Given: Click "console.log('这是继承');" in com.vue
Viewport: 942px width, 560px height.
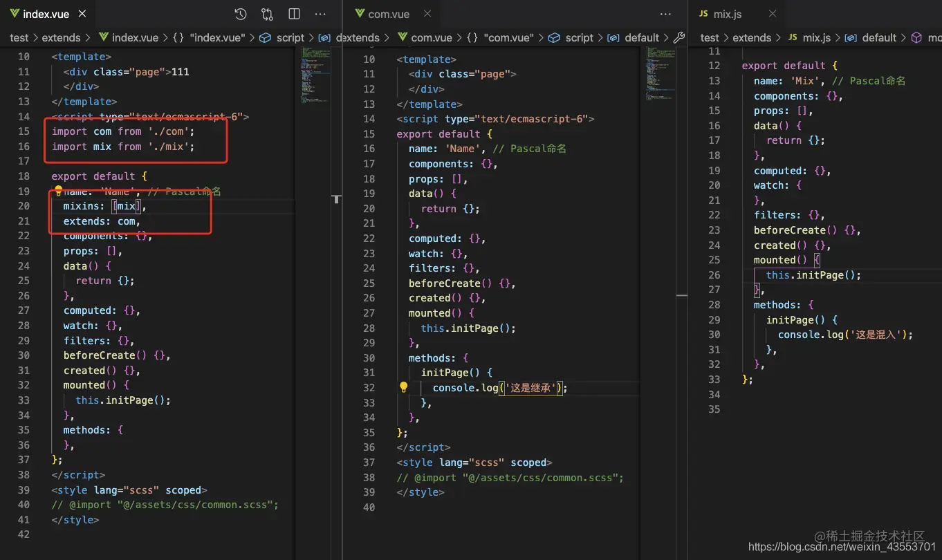Looking at the screenshot, I should click(500, 388).
